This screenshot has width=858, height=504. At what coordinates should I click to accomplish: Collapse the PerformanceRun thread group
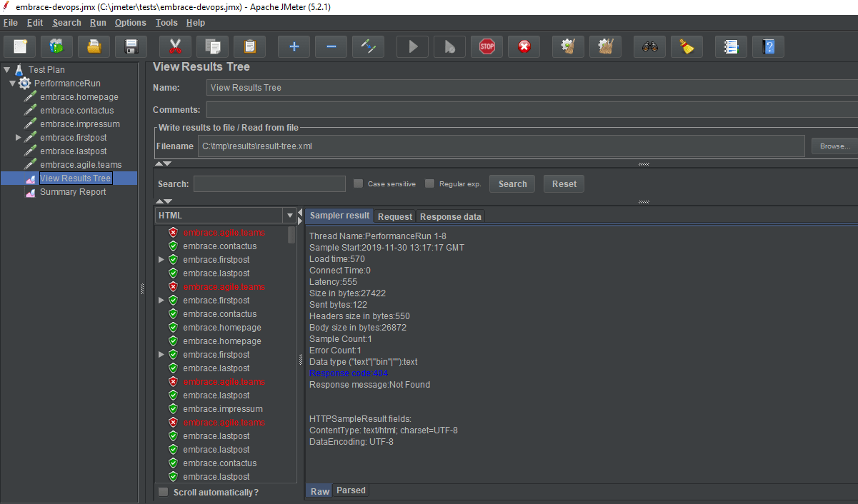pos(13,84)
